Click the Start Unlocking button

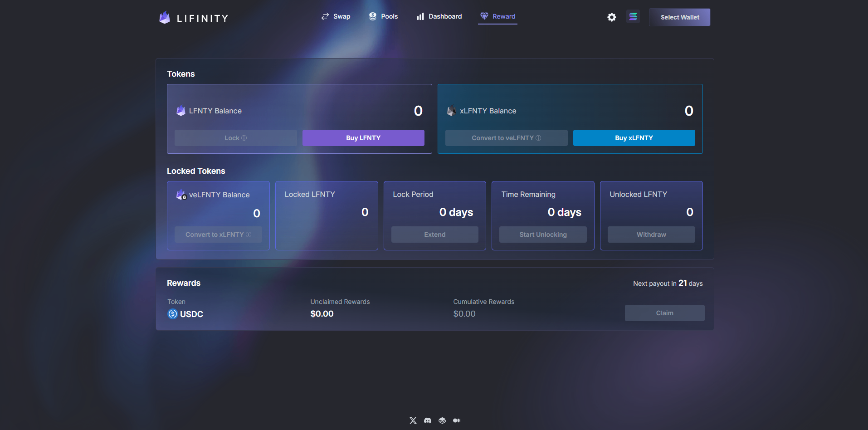pyautogui.click(x=543, y=235)
